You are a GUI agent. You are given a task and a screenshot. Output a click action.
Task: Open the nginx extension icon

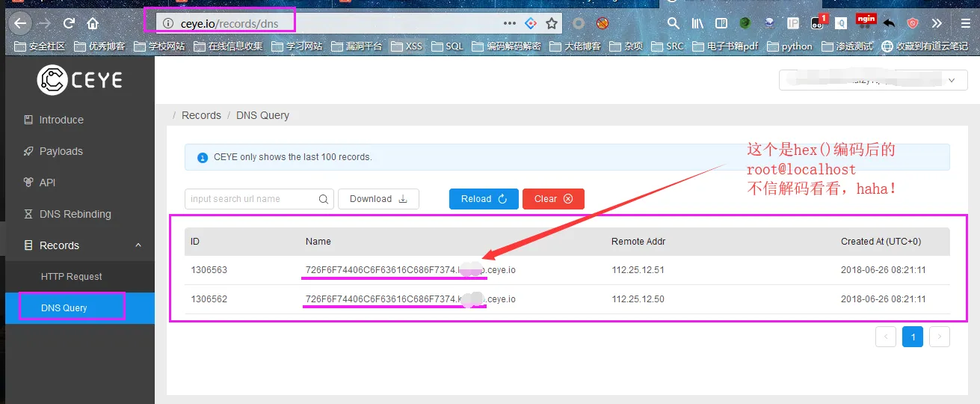866,19
